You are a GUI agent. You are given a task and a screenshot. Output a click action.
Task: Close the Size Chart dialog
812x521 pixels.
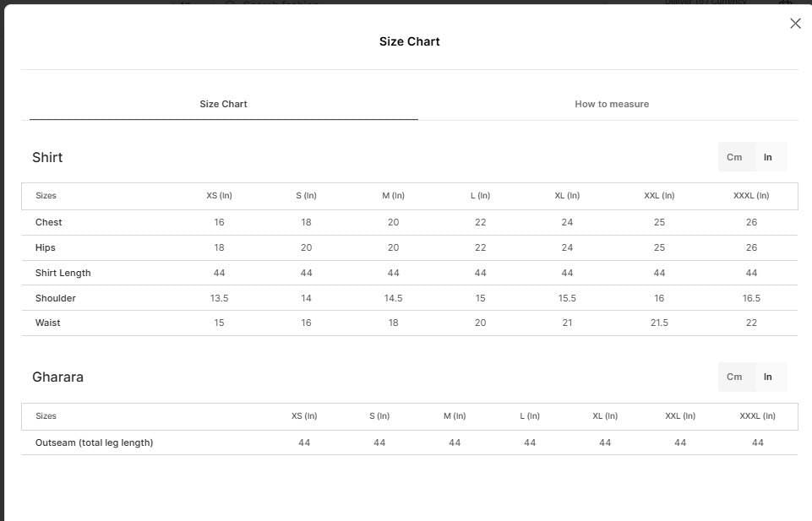[795, 24]
